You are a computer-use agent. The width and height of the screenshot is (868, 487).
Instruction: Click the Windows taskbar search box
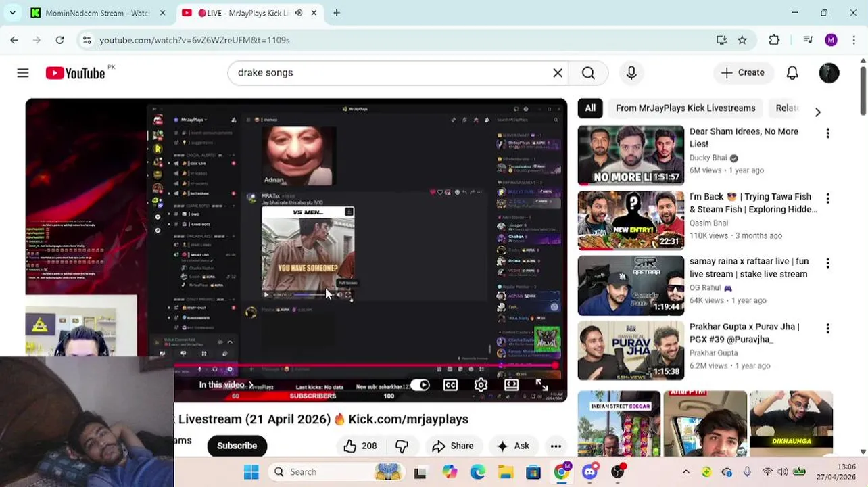click(336, 472)
